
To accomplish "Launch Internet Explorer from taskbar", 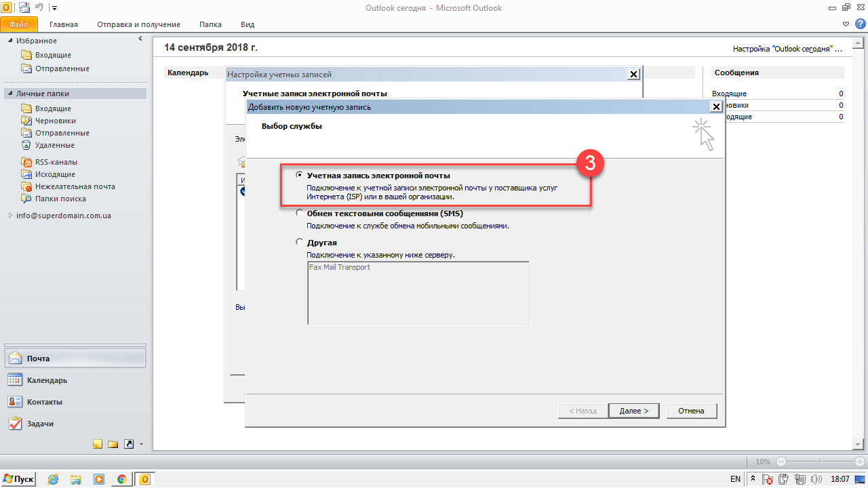I will tap(53, 479).
